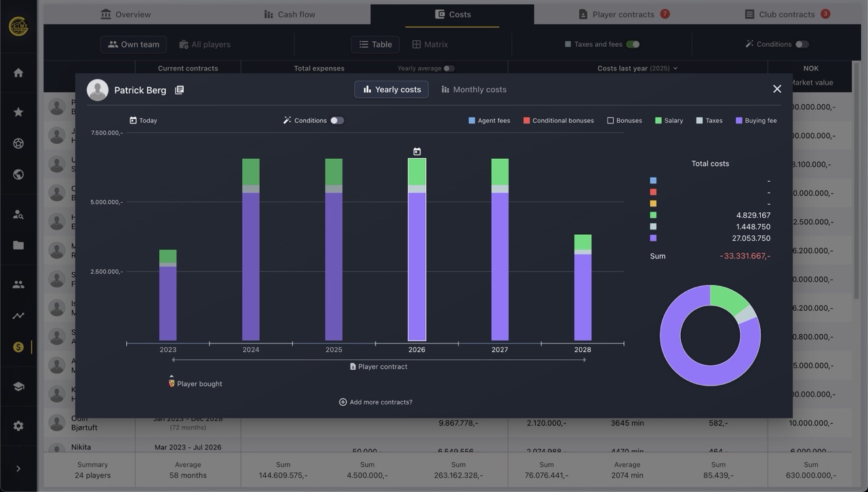Click the plus icon for Add more contracts
868x492 pixels.
point(342,402)
